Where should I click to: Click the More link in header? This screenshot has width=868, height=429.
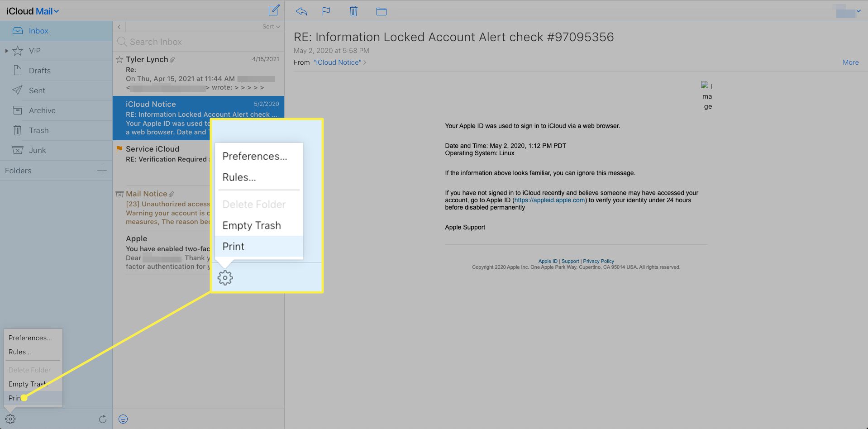pyautogui.click(x=850, y=62)
